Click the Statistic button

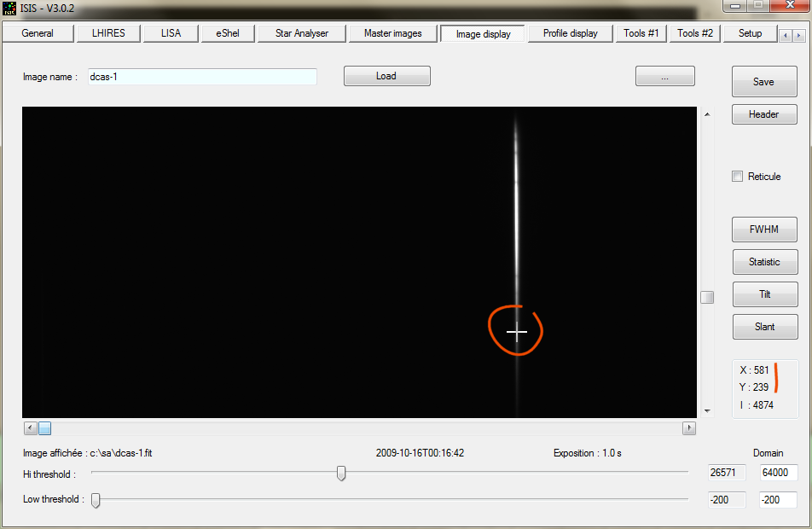(764, 262)
